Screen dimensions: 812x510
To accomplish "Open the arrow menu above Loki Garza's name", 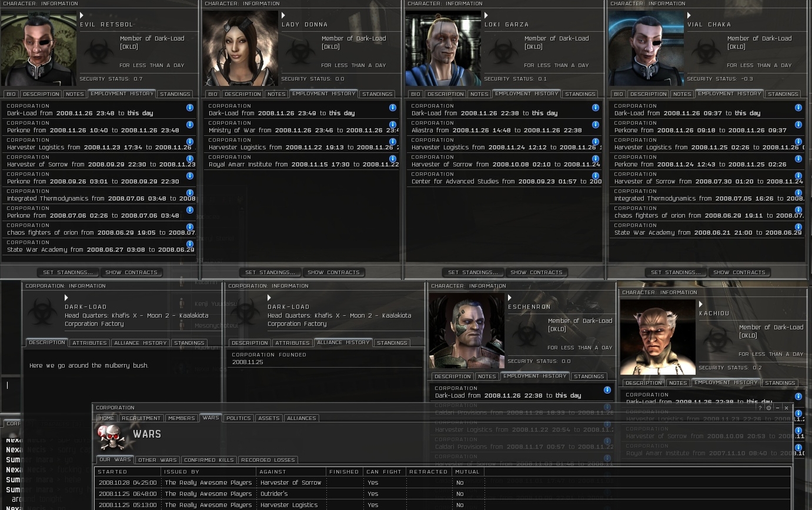I will (486, 16).
